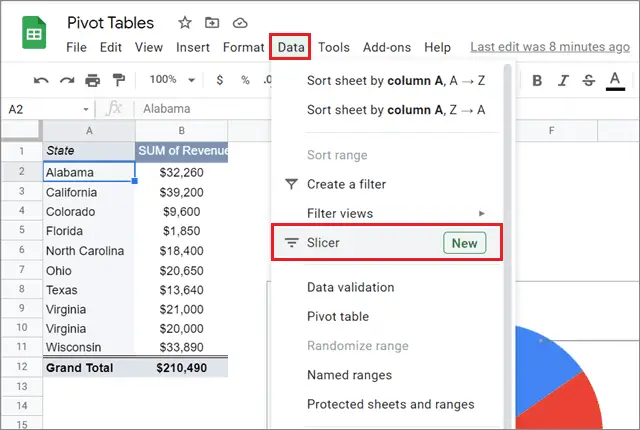Toggle bold formatting
This screenshot has width=640, height=430.
[537, 80]
